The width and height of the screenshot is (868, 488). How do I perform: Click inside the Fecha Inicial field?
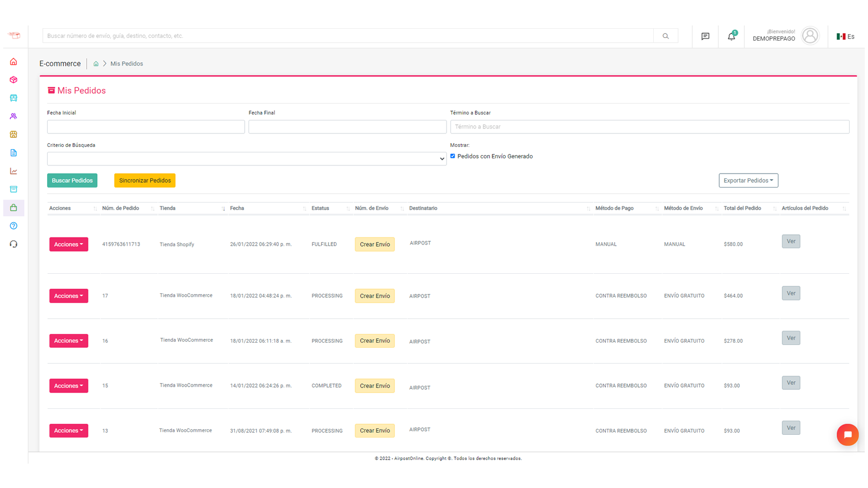coord(145,126)
